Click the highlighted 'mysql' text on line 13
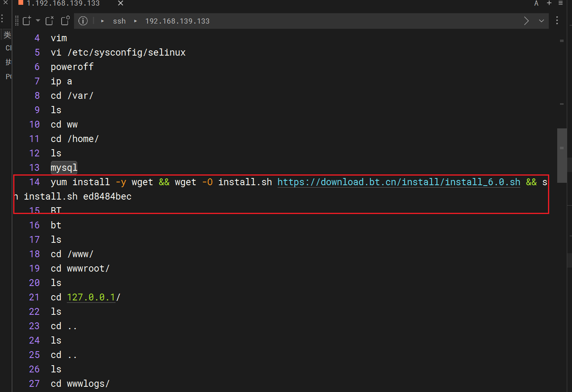Viewport: 572px width, 392px height. (64, 168)
